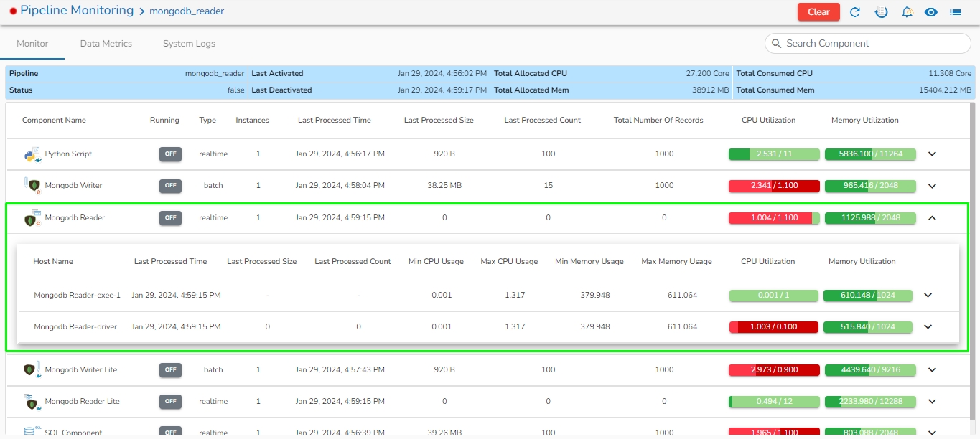Click the Mongodb Writer component icon
980x439 pixels.
click(x=31, y=185)
